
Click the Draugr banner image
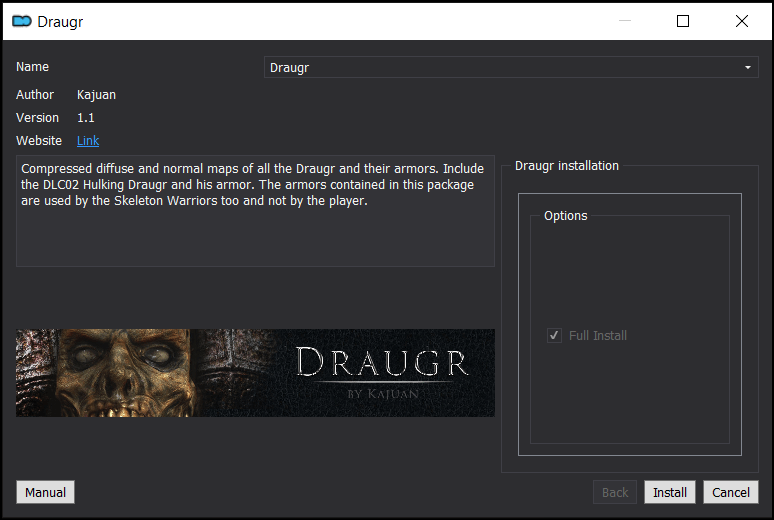[255, 373]
